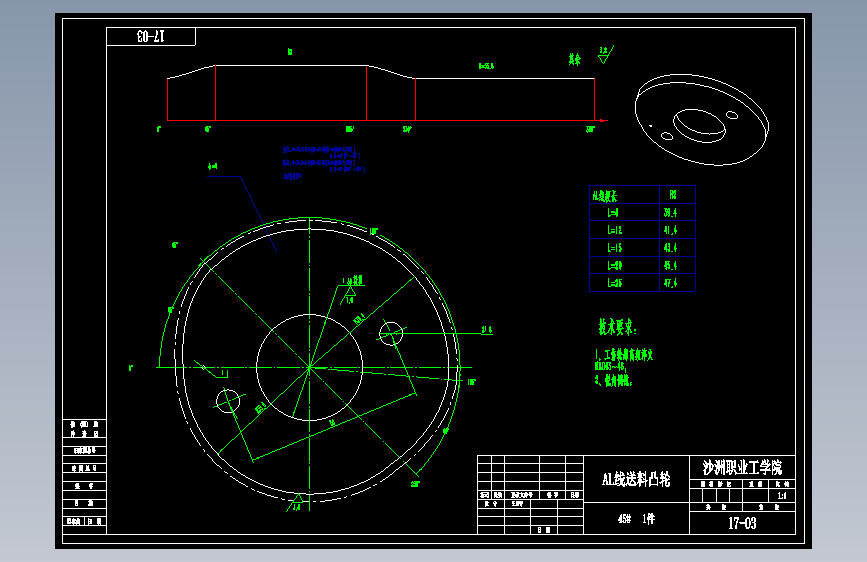Click the 3.2 surface roughness symbol beside 其余
This screenshot has height=562, width=867.
click(x=605, y=55)
